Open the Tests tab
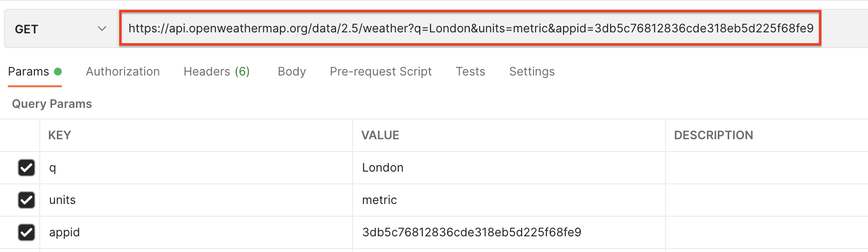The image size is (868, 252). click(x=470, y=72)
